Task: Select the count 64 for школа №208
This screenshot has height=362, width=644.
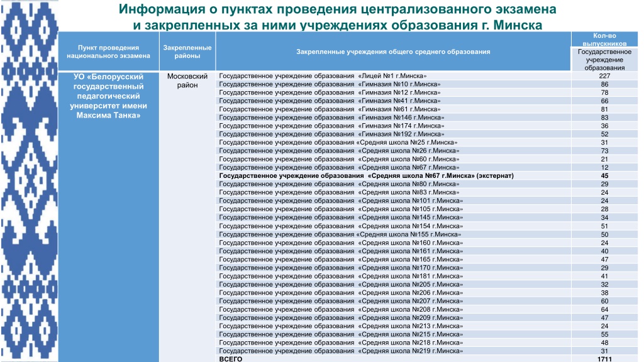Action: 604,309
